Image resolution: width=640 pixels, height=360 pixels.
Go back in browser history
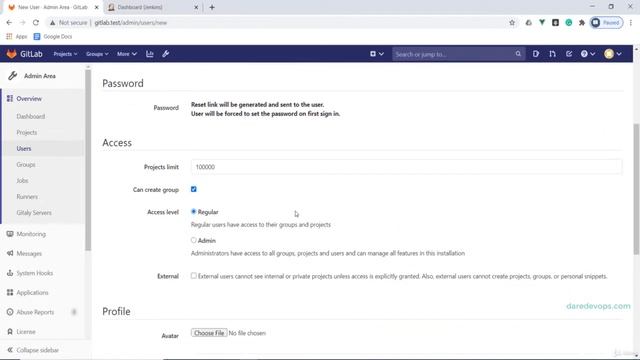tap(9, 23)
